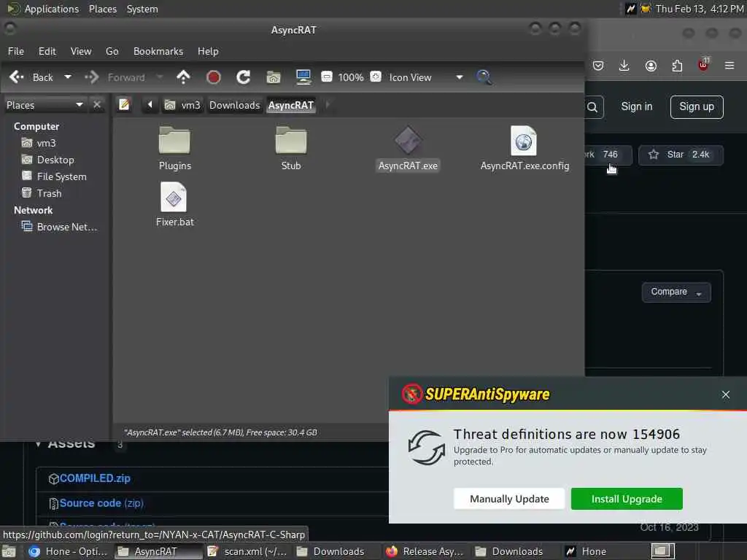Screen dimensions: 747x560
Task: Open the Help menu
Action: click(208, 52)
